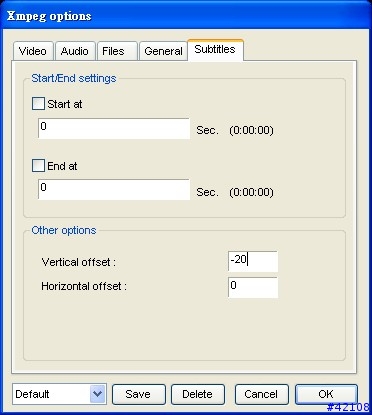Open the Audio tab
The image size is (372, 415).
click(x=75, y=51)
